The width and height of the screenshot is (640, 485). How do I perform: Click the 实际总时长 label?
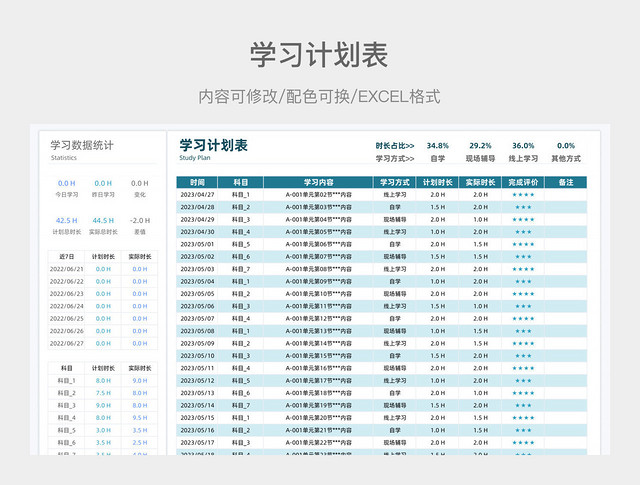[103, 232]
